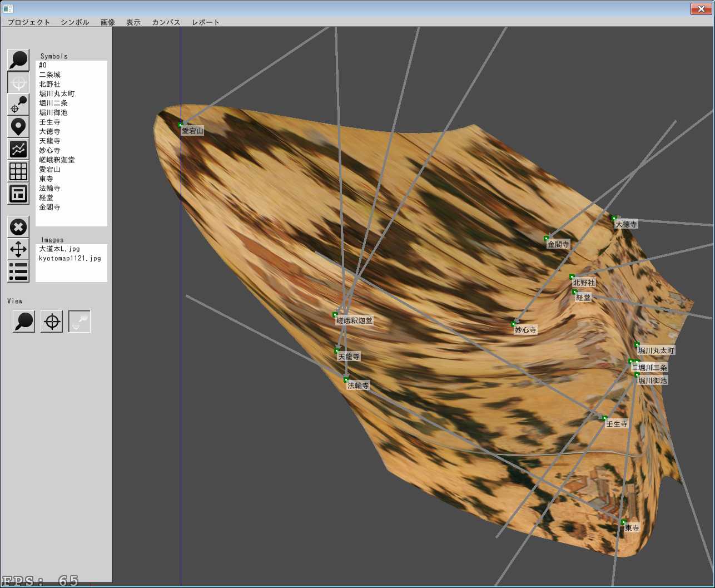Open the レポート menu
Screen dimensions: 715x588
206,22
